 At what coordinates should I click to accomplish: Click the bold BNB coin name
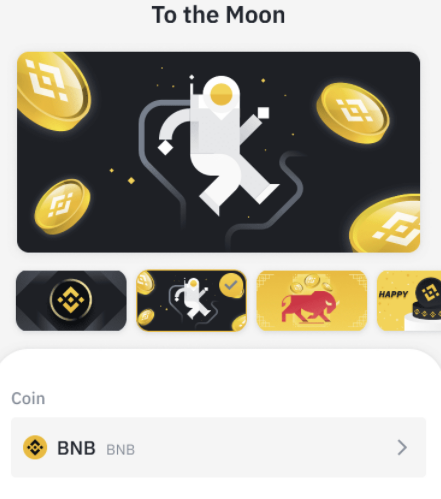[x=76, y=448]
